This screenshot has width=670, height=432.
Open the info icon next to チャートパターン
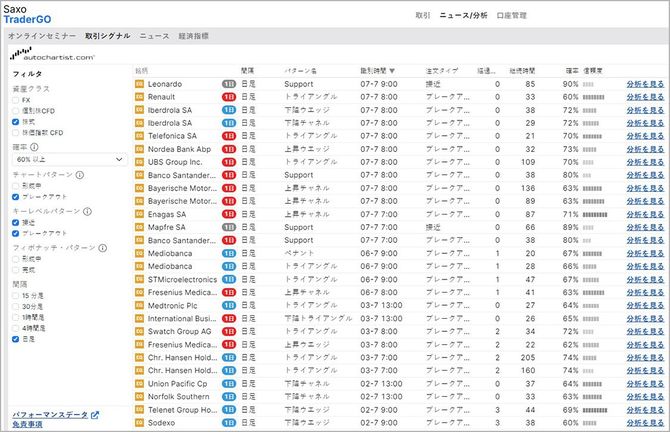click(x=80, y=175)
